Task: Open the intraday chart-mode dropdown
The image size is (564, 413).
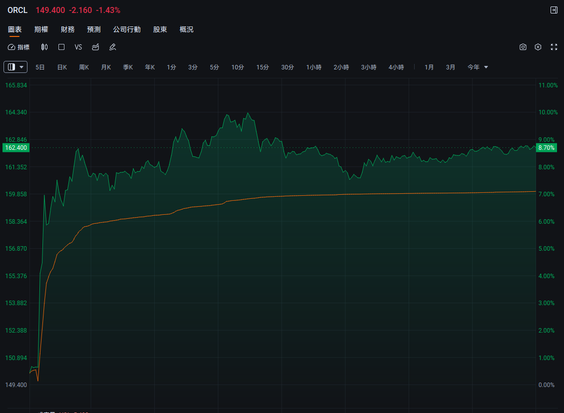Action: [x=15, y=67]
